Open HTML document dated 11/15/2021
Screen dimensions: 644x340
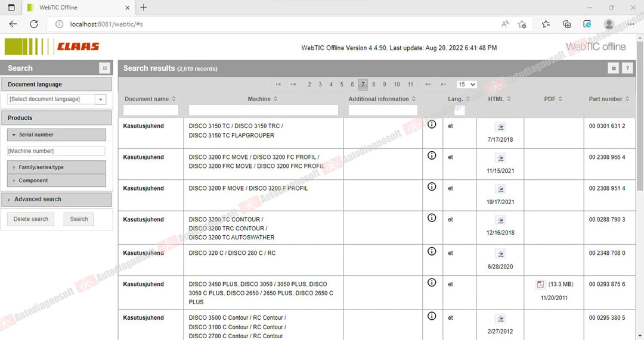(500, 158)
